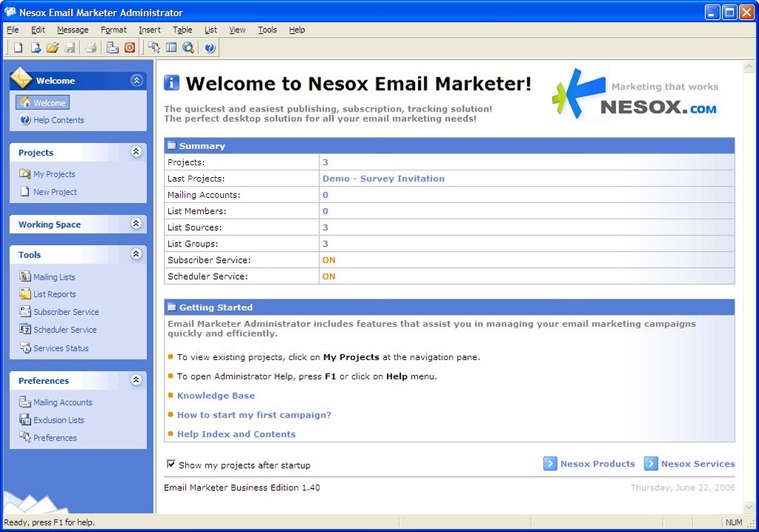759x532 pixels.
Task: Click the Mailing Lists sidebar icon
Action: coord(25,276)
